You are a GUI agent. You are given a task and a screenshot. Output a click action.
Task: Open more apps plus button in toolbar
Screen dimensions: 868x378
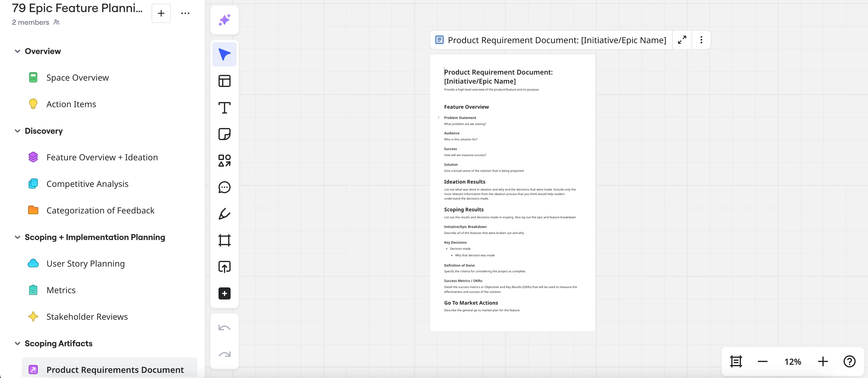click(225, 293)
